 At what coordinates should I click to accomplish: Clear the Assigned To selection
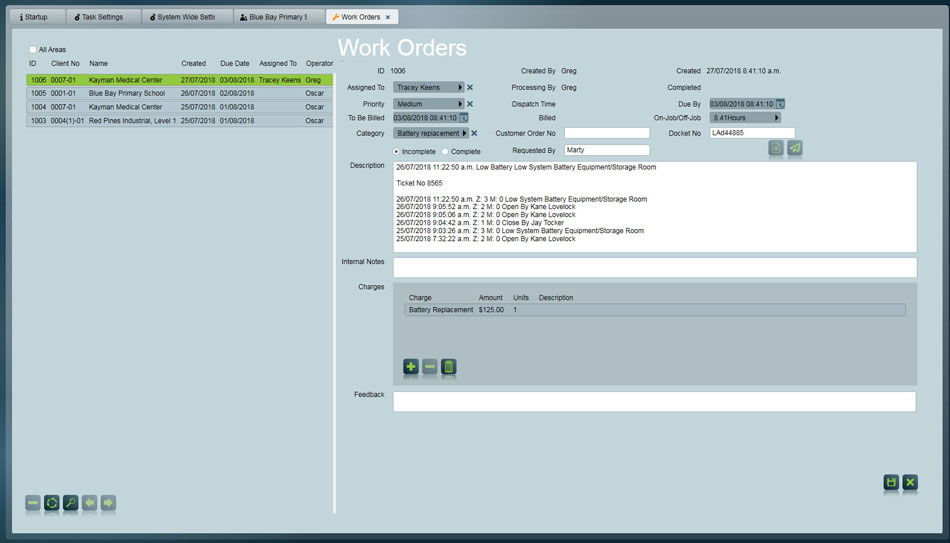point(470,88)
